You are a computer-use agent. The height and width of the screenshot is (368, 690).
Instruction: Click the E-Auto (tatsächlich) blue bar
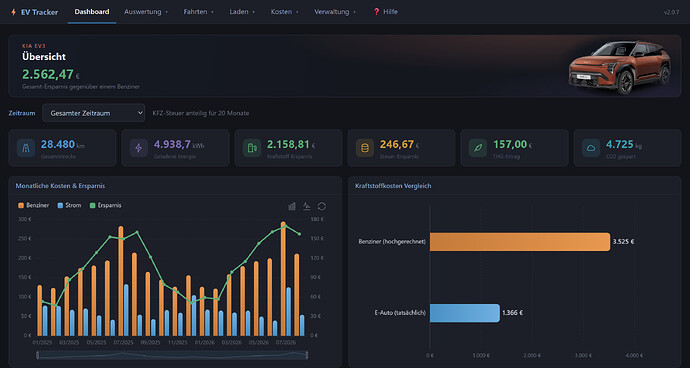(x=465, y=313)
